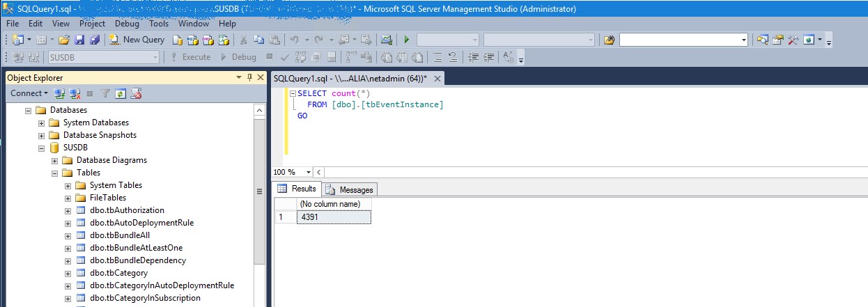This screenshot has width=868, height=307.
Task: Open the Project menu
Action: point(92,23)
